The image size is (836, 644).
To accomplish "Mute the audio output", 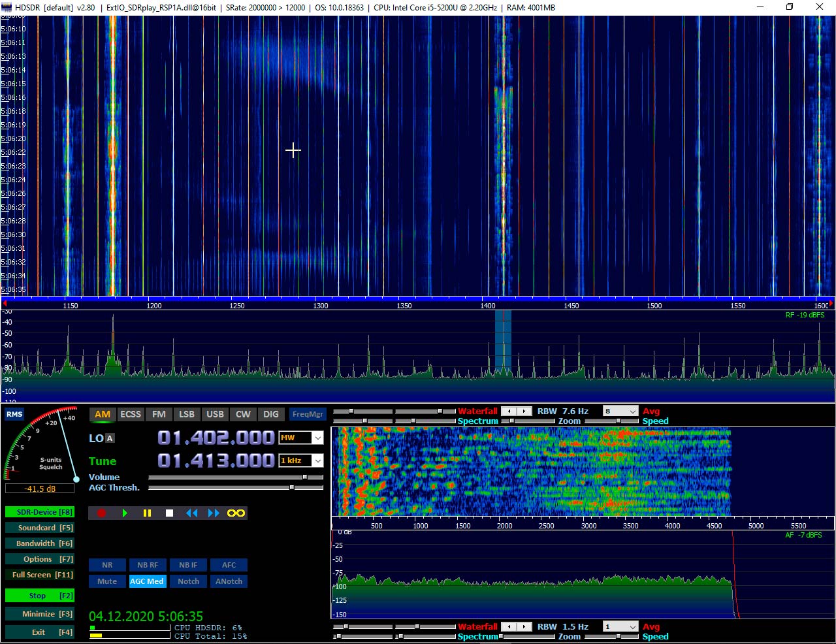I will (107, 581).
